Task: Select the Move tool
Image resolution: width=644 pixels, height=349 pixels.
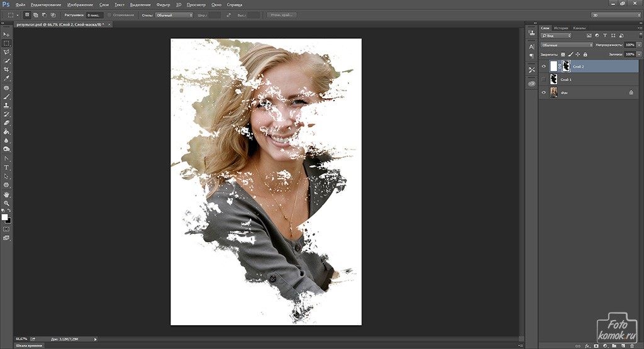Action: [x=6, y=34]
